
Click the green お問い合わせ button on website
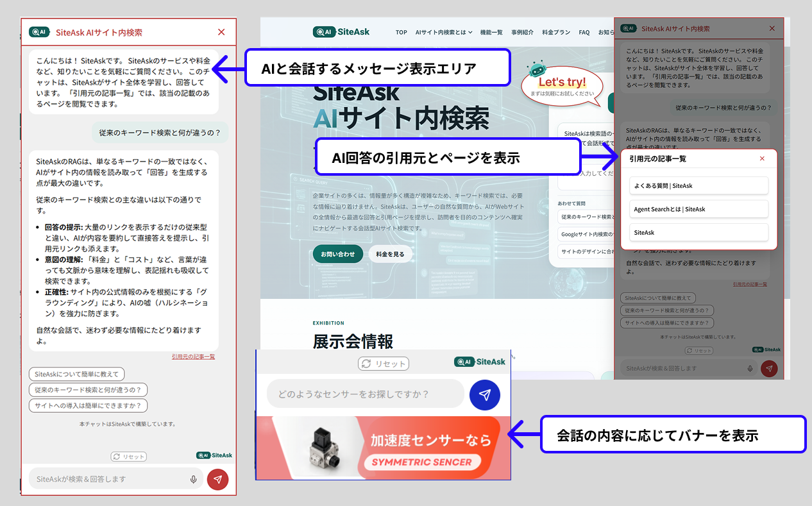(x=338, y=254)
